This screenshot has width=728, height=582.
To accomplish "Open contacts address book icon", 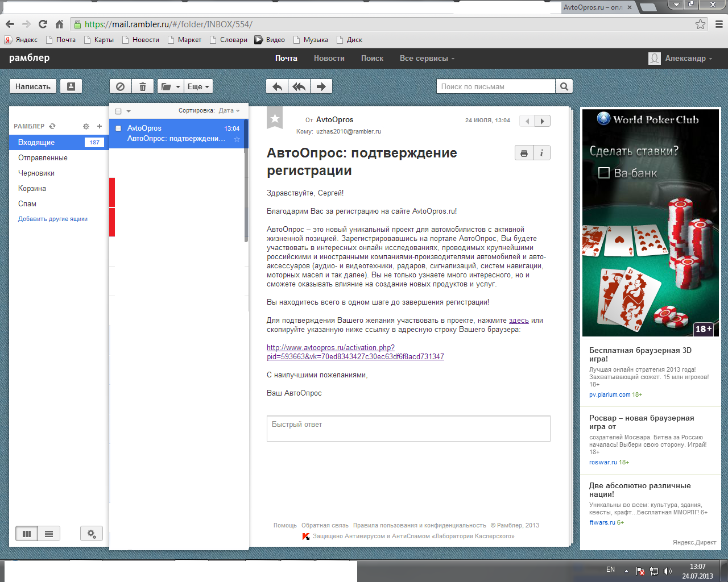I will [x=71, y=86].
